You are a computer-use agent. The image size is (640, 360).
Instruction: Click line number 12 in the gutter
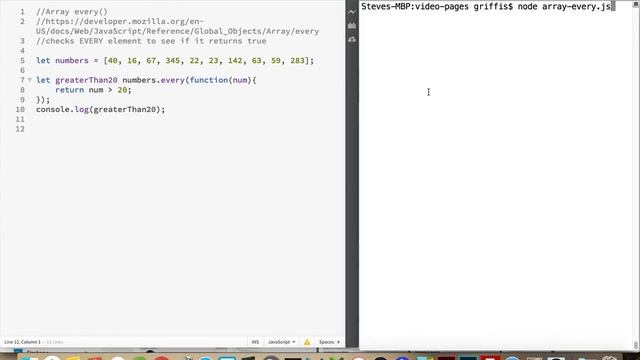(20, 129)
